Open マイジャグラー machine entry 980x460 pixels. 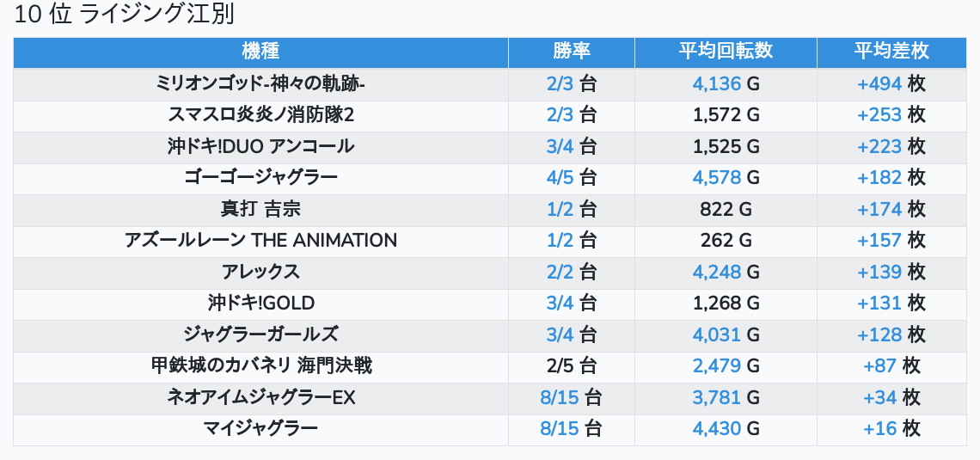tap(260, 429)
